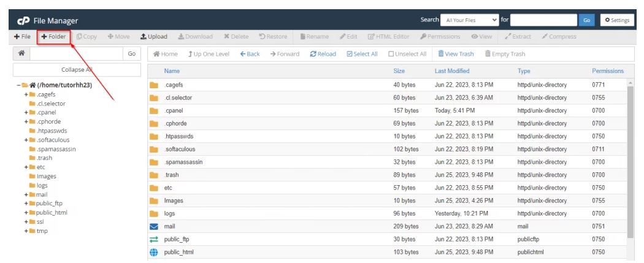Create new folder with + Folder
This screenshot has width=644, height=263.
[53, 37]
